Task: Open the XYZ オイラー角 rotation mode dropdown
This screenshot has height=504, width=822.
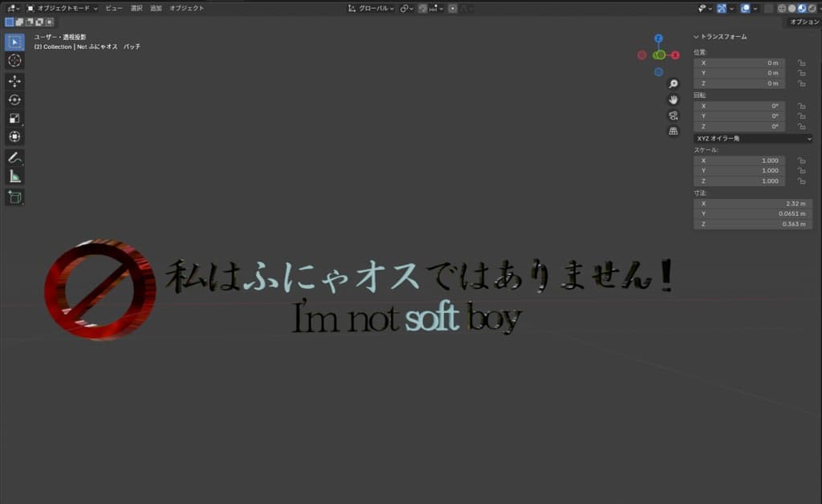Action: [x=752, y=138]
